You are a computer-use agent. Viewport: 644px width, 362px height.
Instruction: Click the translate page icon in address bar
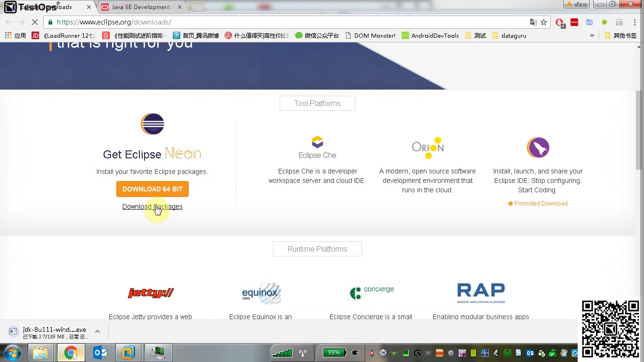pyautogui.click(x=533, y=22)
